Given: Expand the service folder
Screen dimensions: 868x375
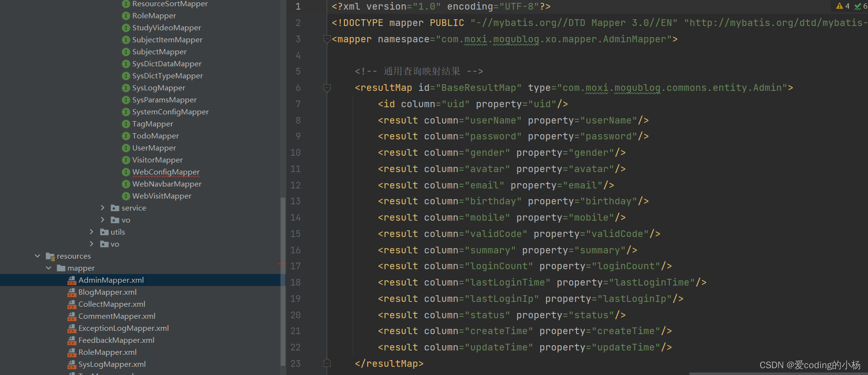Looking at the screenshot, I should coord(102,208).
